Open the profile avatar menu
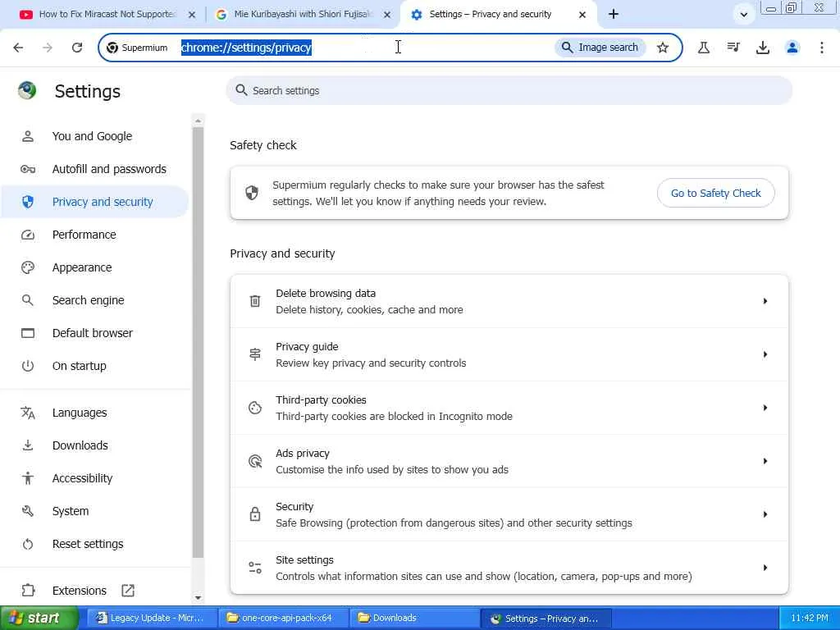This screenshot has width=840, height=630. (792, 48)
